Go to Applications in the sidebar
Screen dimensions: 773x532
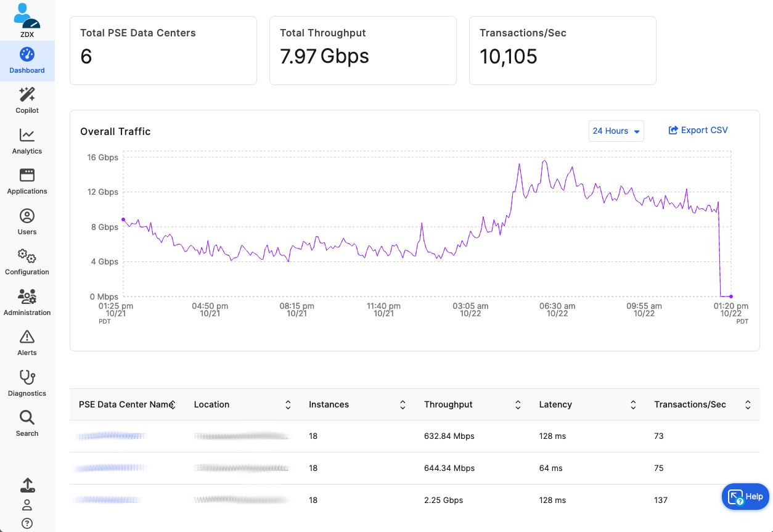(x=27, y=176)
